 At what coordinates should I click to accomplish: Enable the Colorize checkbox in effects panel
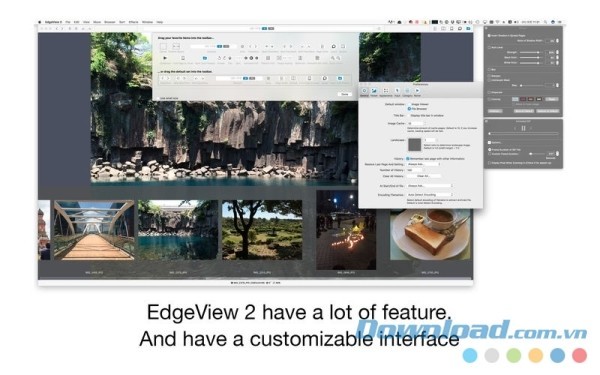coord(489,99)
